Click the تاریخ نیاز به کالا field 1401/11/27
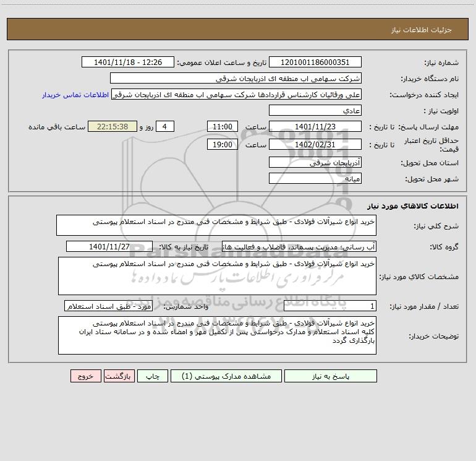 click(109, 246)
